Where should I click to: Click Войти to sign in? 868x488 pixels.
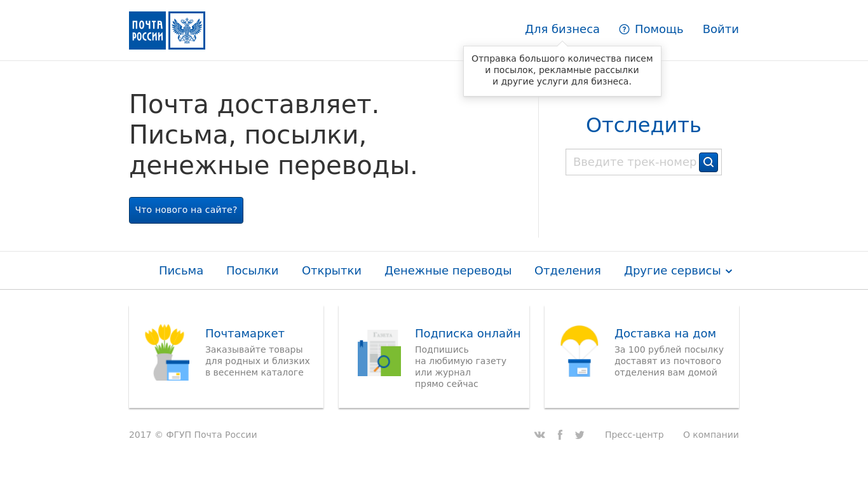(x=721, y=29)
